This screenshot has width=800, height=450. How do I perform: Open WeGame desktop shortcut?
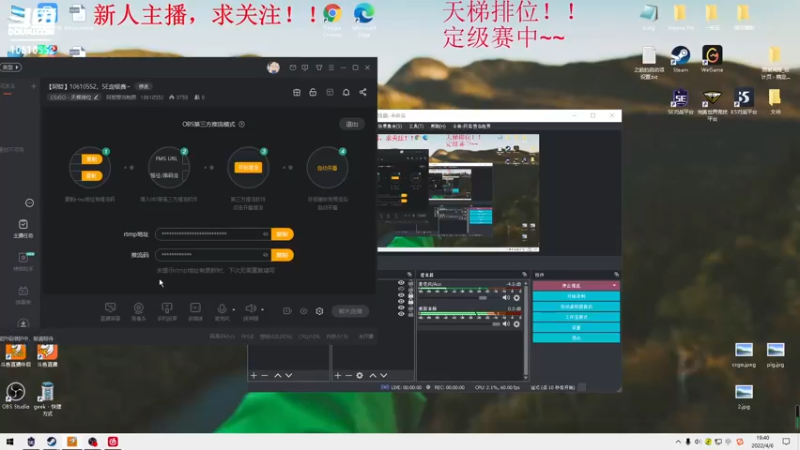coord(712,59)
